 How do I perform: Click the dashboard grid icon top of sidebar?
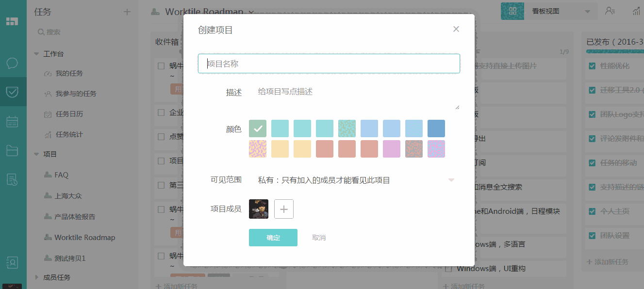coord(13,21)
